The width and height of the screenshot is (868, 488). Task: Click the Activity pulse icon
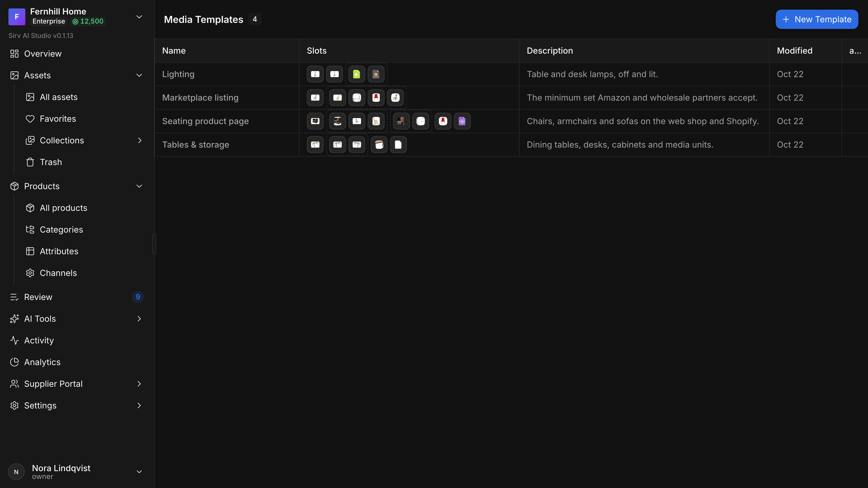tap(14, 340)
